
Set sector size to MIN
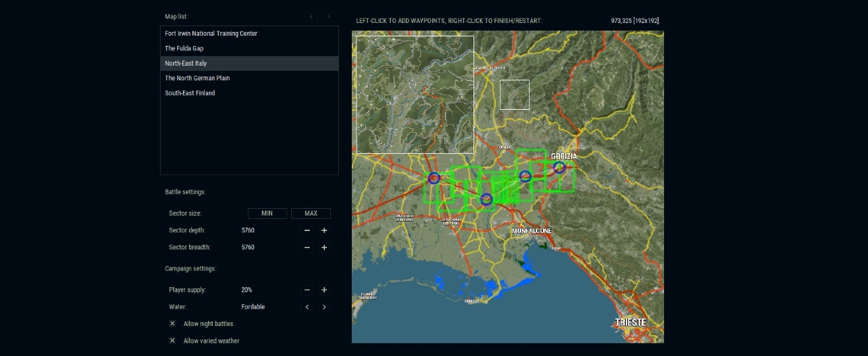267,214
